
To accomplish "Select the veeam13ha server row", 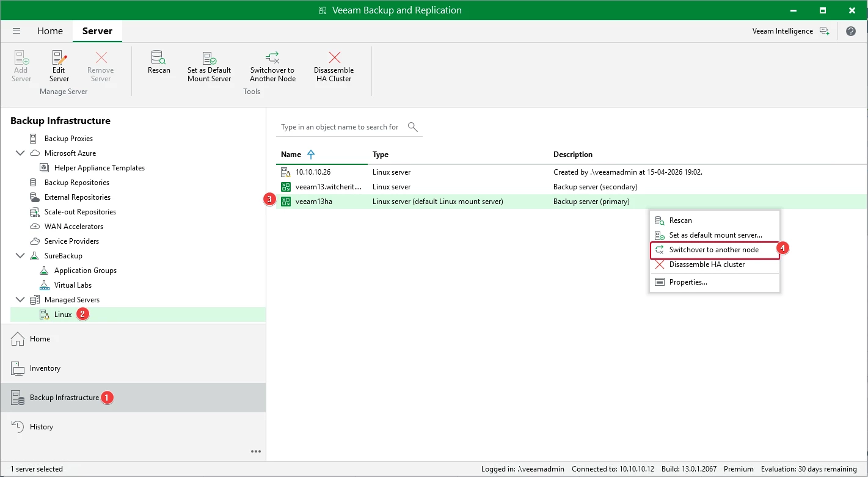I will [571, 202].
